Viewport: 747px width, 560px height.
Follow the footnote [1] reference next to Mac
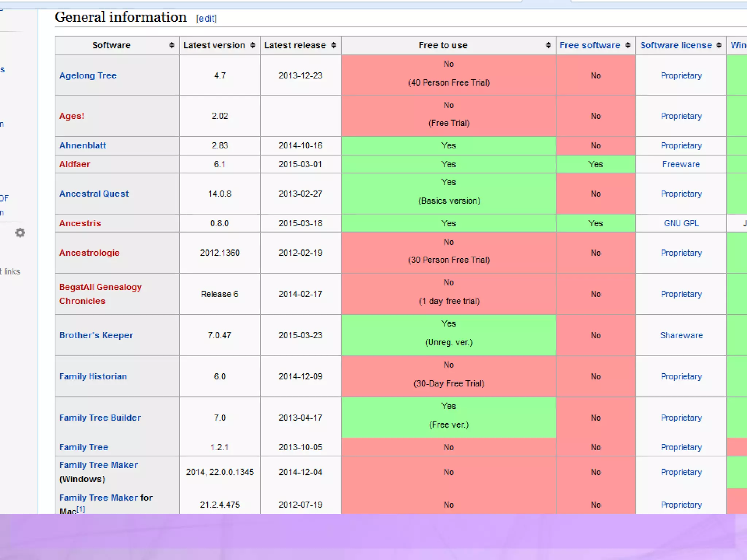tap(81, 509)
